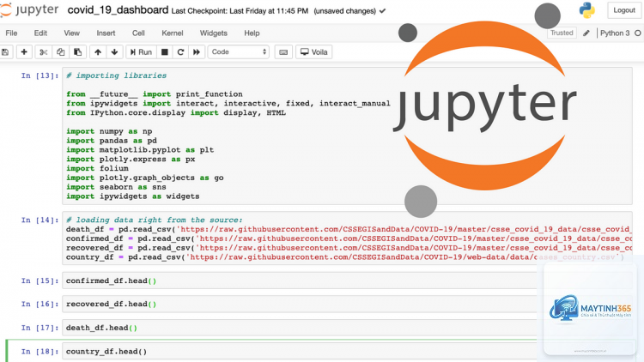Open the View menu
This screenshot has height=362, width=644.
[x=71, y=33]
